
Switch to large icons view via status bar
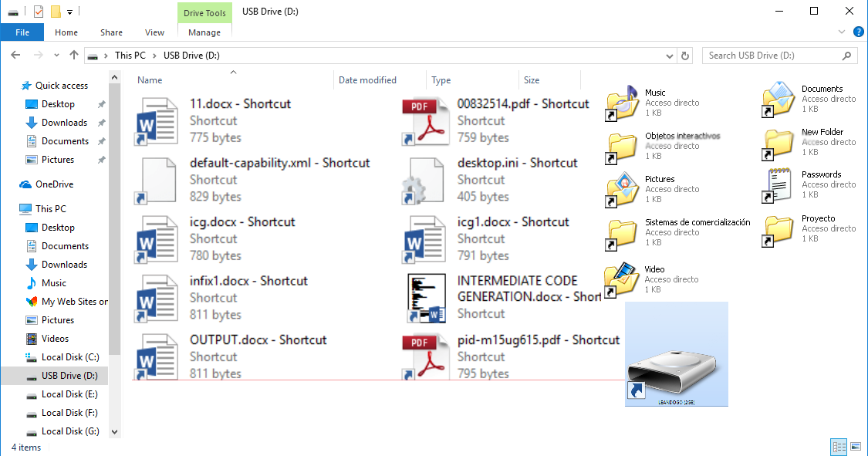coord(856,447)
